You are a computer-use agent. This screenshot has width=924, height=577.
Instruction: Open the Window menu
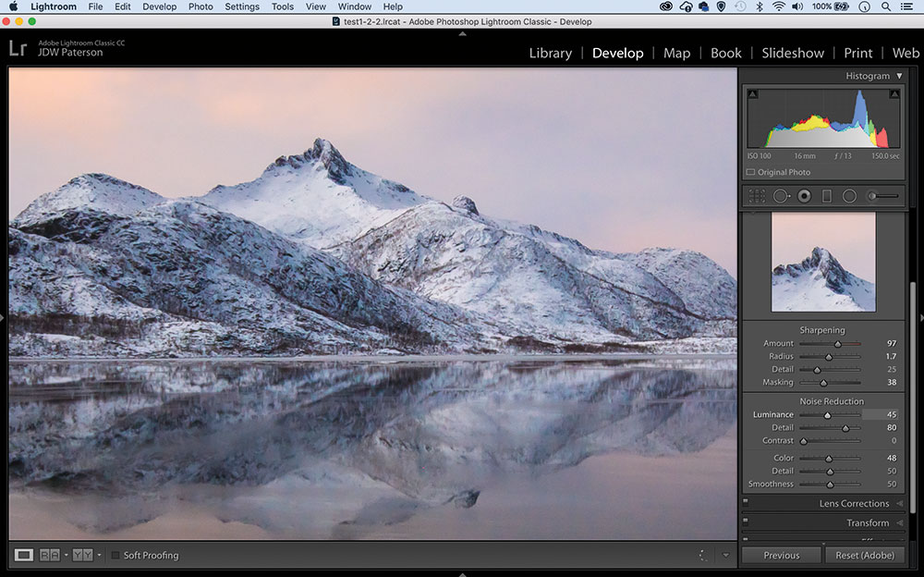click(x=354, y=6)
